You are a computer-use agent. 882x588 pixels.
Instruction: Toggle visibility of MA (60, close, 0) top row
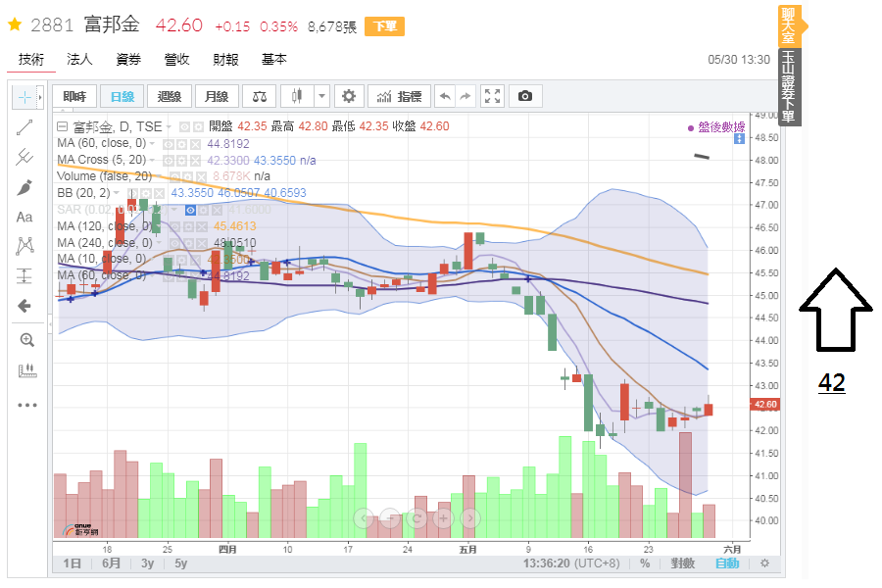click(169, 145)
